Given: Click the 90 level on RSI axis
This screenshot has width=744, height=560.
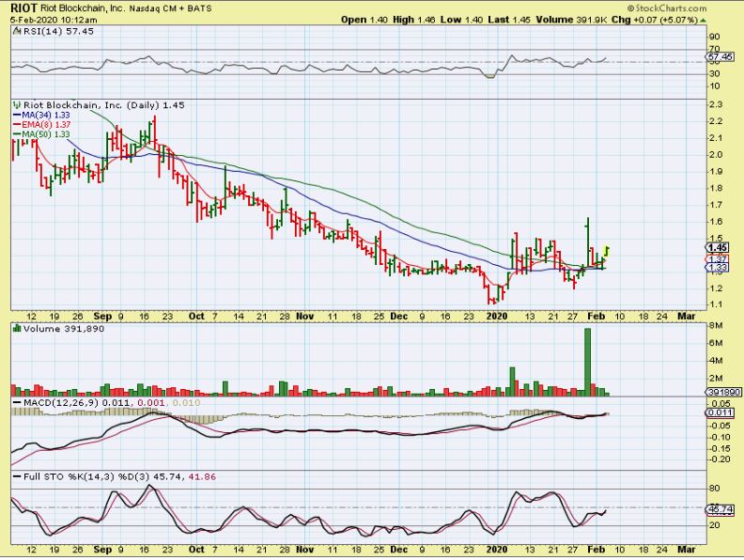Looking at the screenshot, I should [x=714, y=37].
